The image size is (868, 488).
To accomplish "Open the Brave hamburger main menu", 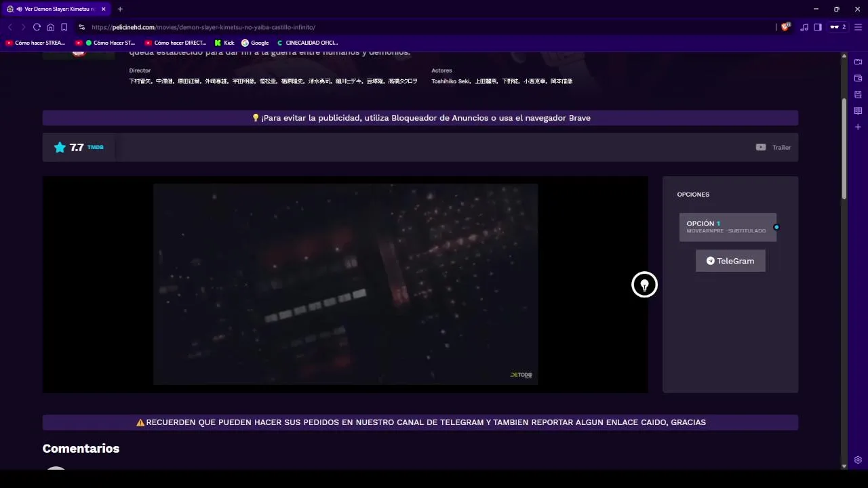I will [x=858, y=27].
